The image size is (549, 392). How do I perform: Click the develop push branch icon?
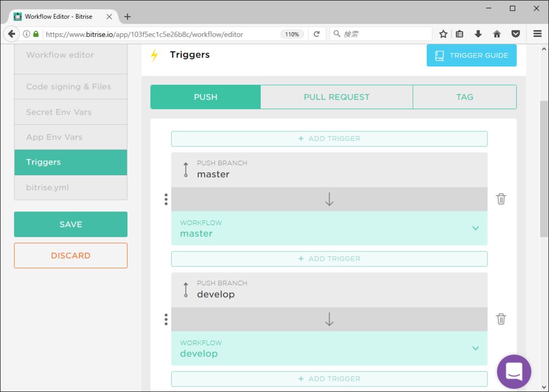pyautogui.click(x=186, y=290)
